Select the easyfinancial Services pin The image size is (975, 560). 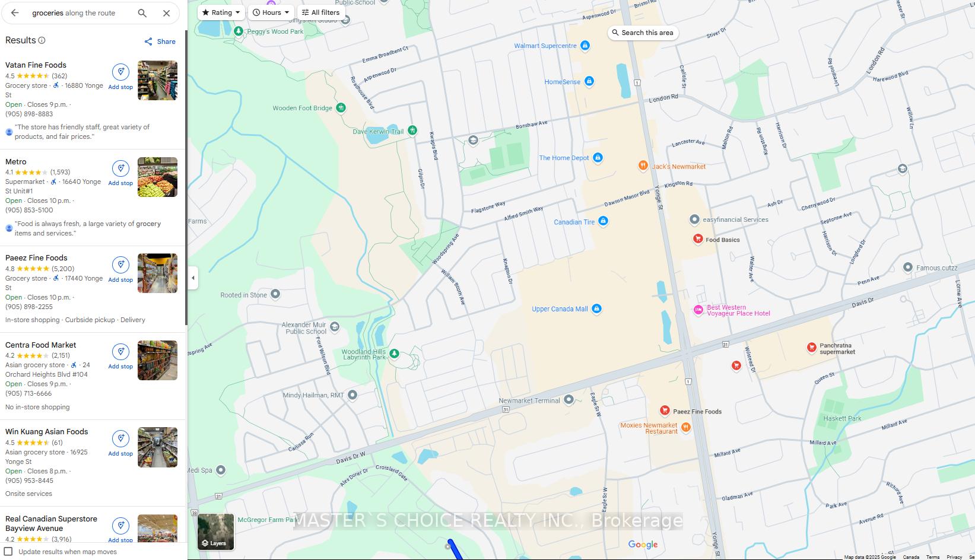tap(694, 219)
